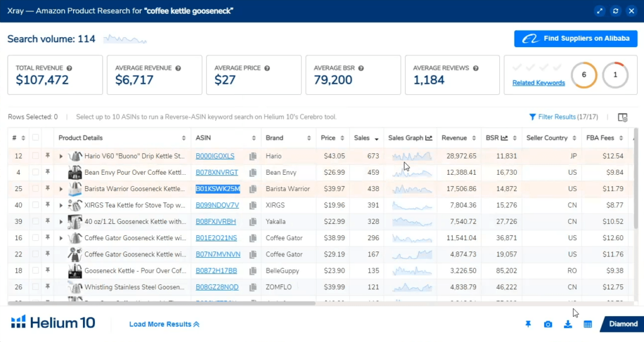Open Average Revenue help icon
Image resolution: width=644 pixels, height=342 pixels.
[178, 68]
